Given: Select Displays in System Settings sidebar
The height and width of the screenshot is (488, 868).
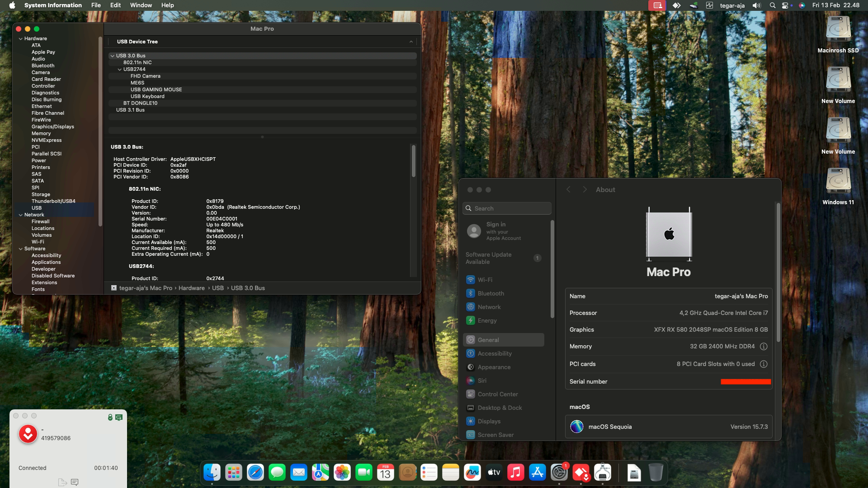Looking at the screenshot, I should 504,421.
